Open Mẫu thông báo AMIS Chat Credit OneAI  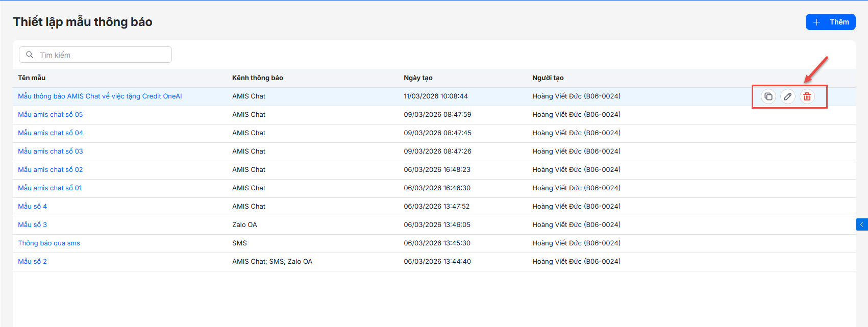(100, 96)
